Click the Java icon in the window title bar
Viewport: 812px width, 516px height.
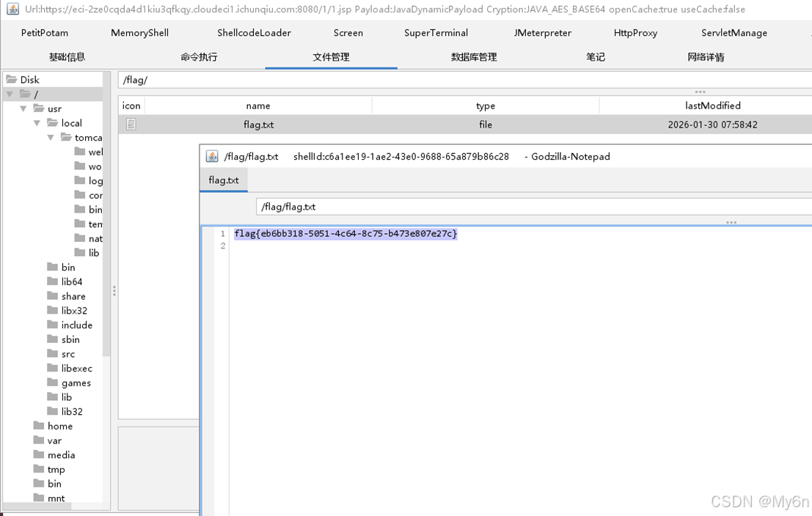13,9
